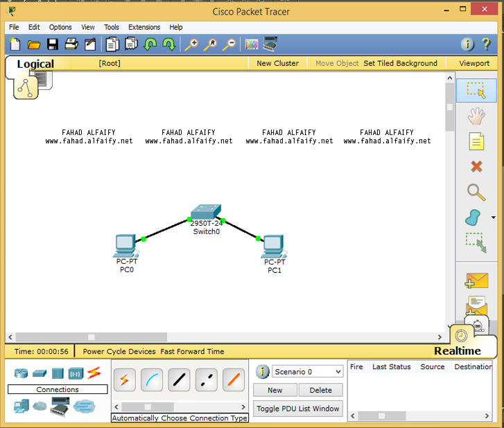504x428 pixels.
Task: Choose the red X Delete tool
Action: coord(476,167)
